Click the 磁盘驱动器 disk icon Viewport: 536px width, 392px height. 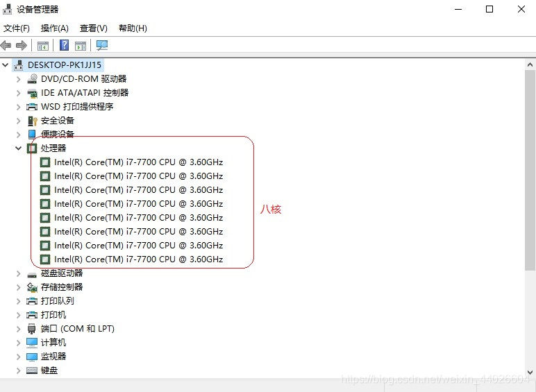pos(32,274)
